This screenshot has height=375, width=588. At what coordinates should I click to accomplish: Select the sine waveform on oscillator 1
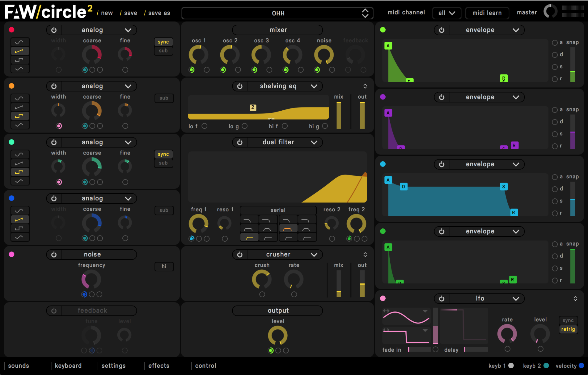20,42
